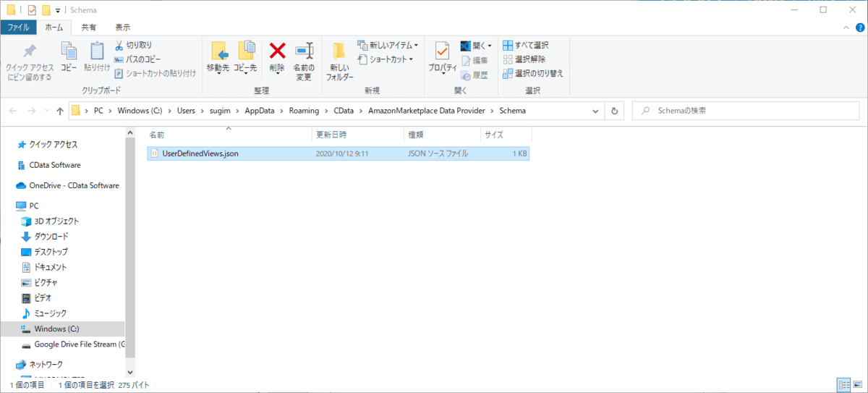This screenshot has width=868, height=393.
Task: Sort by Size (サイズ) column header
Action: pyautogui.click(x=506, y=135)
